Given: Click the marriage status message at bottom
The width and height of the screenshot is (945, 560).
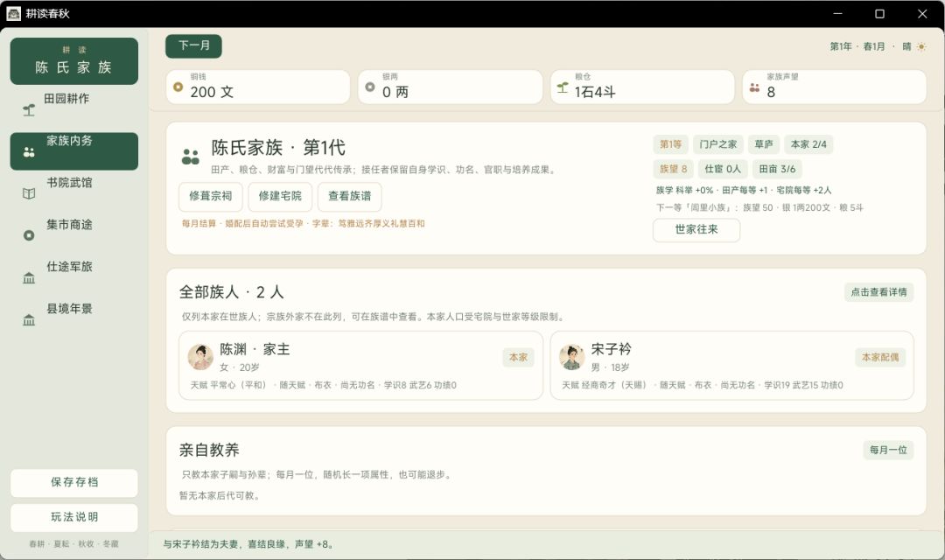Looking at the screenshot, I should coord(248,544).
